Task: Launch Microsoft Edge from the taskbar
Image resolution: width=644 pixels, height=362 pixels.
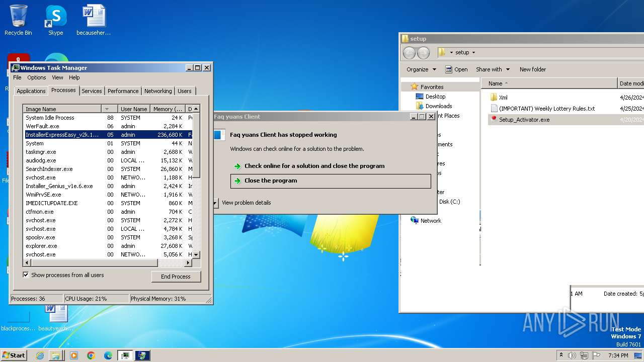Action: click(108, 355)
